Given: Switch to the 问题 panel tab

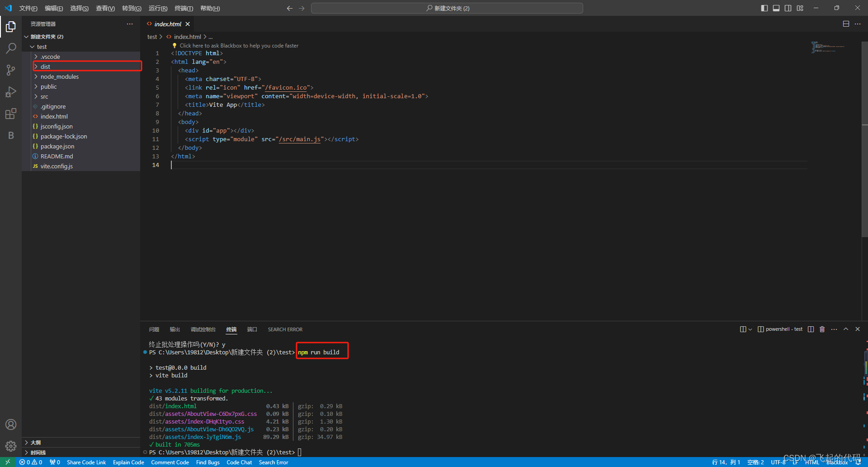Looking at the screenshot, I should point(154,329).
